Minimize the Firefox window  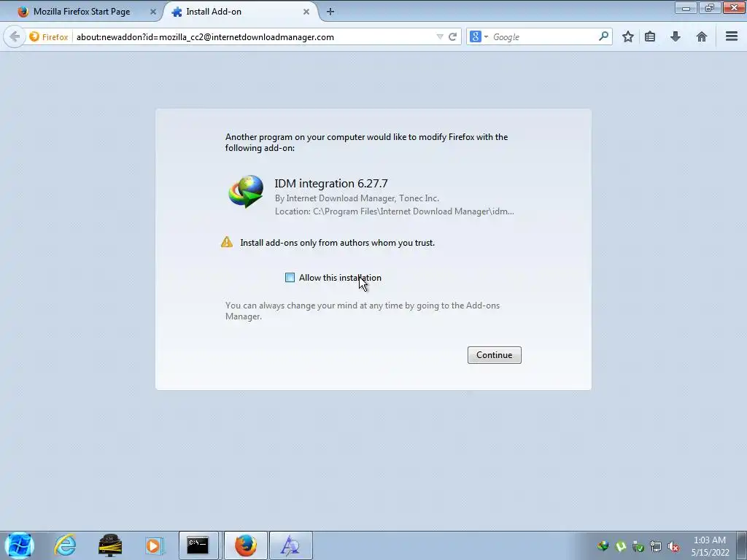click(x=686, y=7)
